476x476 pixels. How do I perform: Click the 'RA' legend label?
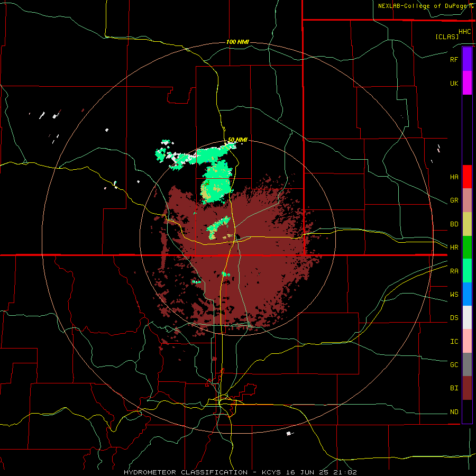tap(454, 271)
